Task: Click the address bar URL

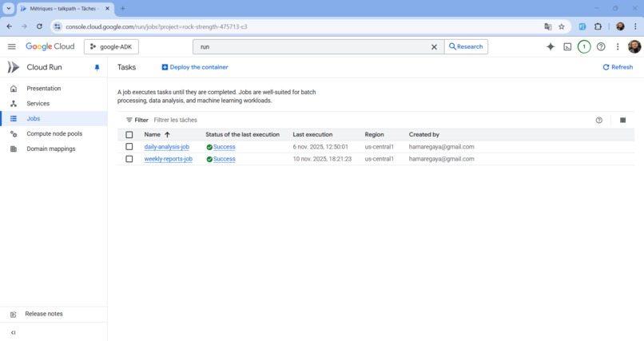Action: point(157,26)
